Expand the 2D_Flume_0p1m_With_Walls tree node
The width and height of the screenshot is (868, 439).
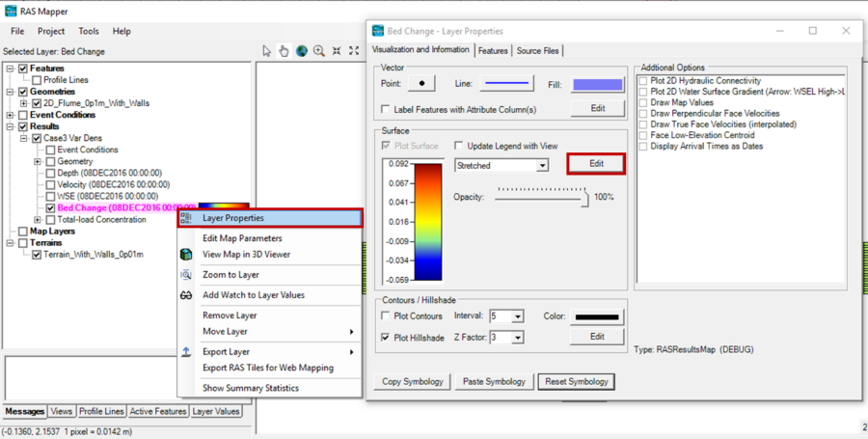[x=23, y=103]
